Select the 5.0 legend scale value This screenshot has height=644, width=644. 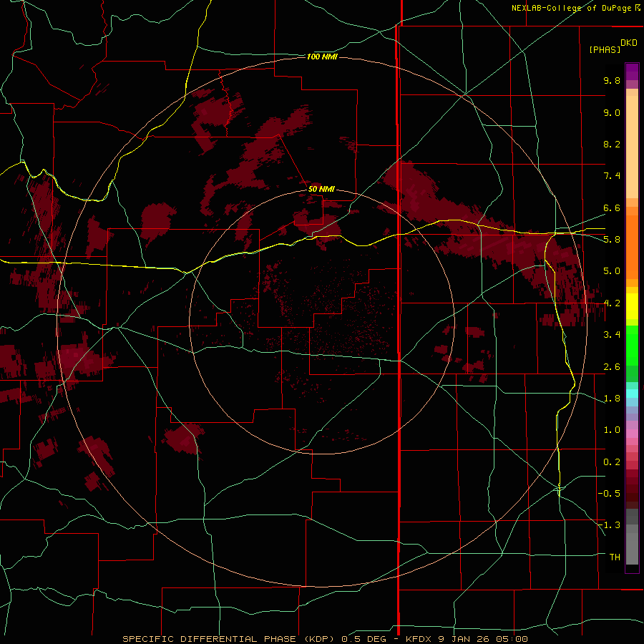tap(612, 271)
